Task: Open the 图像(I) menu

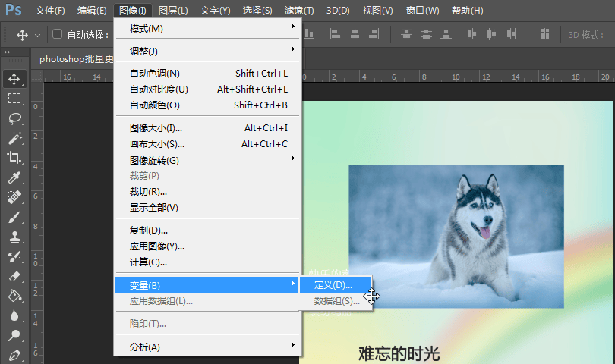Action: click(133, 11)
